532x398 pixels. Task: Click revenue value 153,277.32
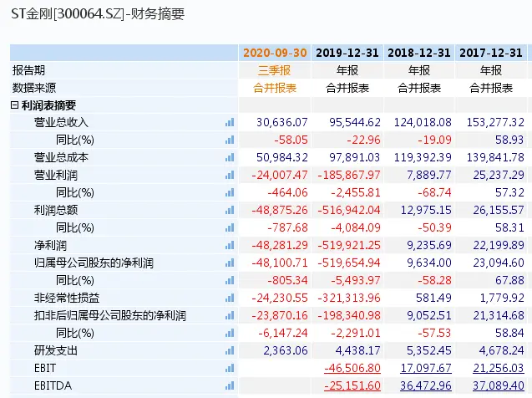coord(495,122)
